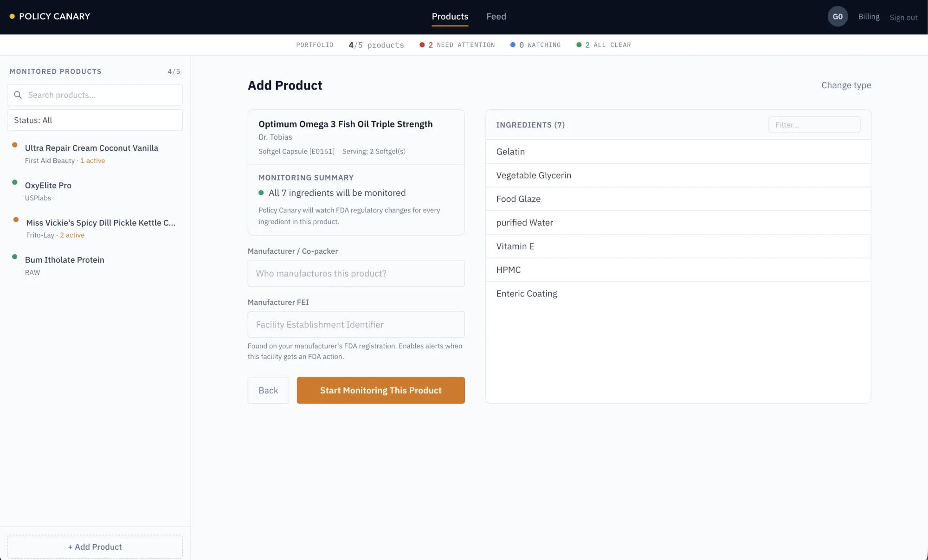Open the Billing page

pyautogui.click(x=869, y=16)
